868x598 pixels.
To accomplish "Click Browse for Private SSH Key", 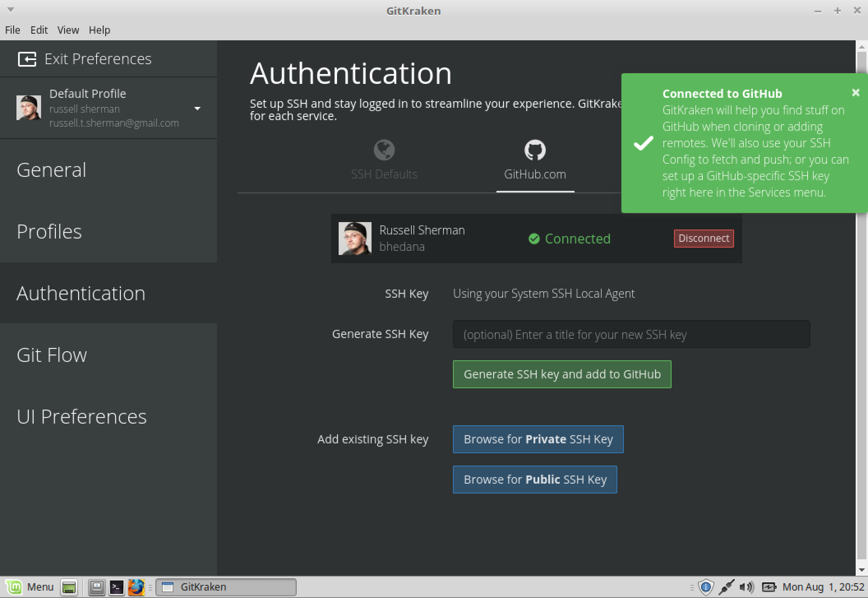I will 538,439.
